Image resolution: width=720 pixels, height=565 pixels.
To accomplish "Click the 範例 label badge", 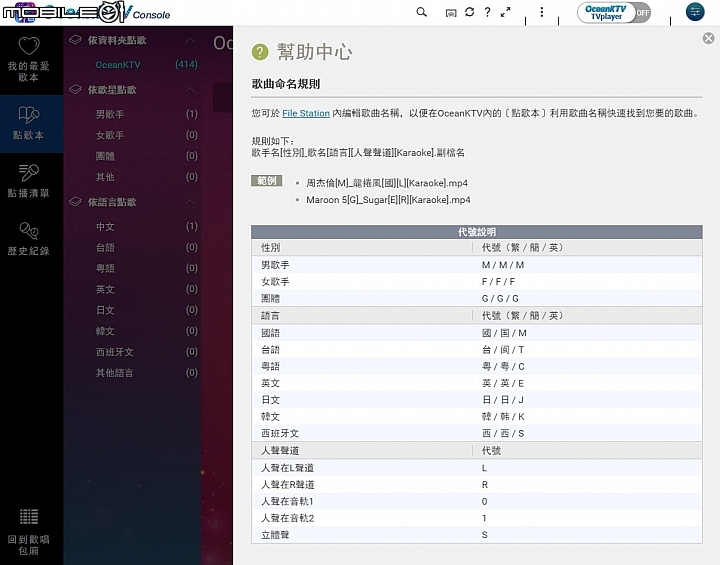I will pos(266,181).
